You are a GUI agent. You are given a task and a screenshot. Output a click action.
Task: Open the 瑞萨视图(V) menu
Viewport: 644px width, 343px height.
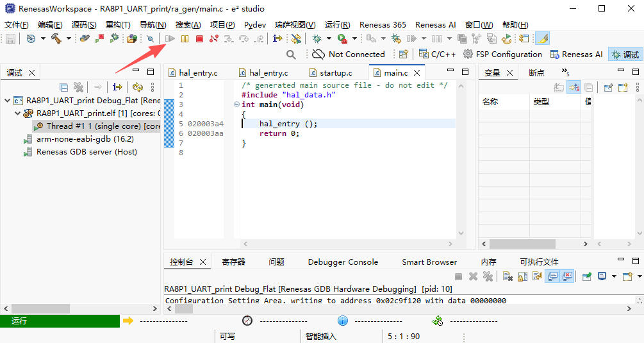295,24
